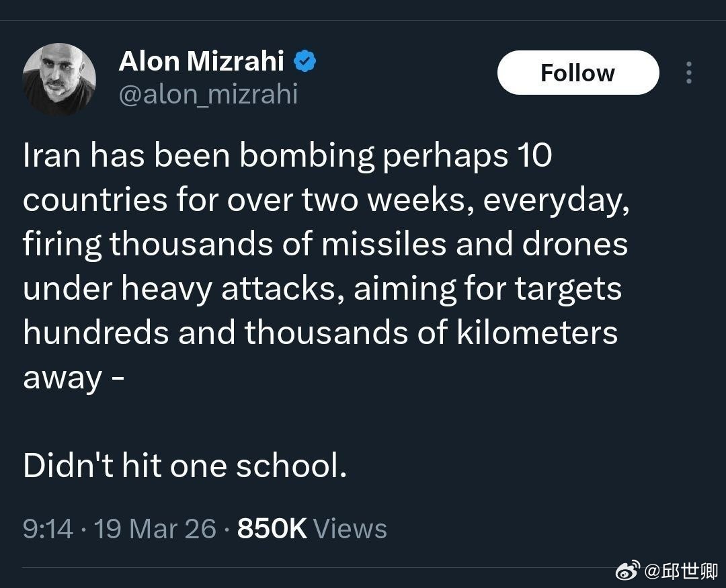This screenshot has width=726, height=588.
Task: Click the line "firing thousands of missiles and drones"
Action: pos(325,244)
